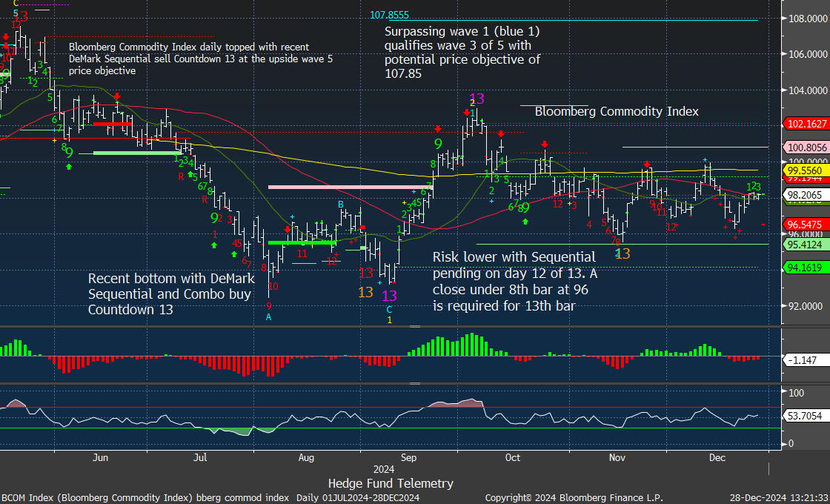
Task: Select the 'Surpassing wave 1' annotation text
Action: [462, 53]
